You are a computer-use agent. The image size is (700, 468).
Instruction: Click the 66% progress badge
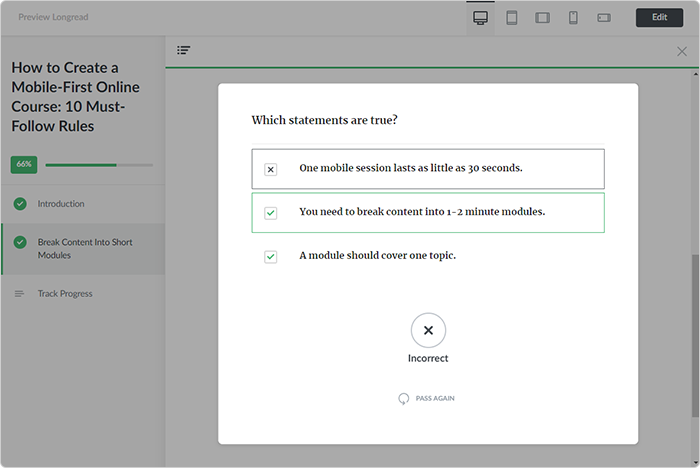[x=24, y=164]
